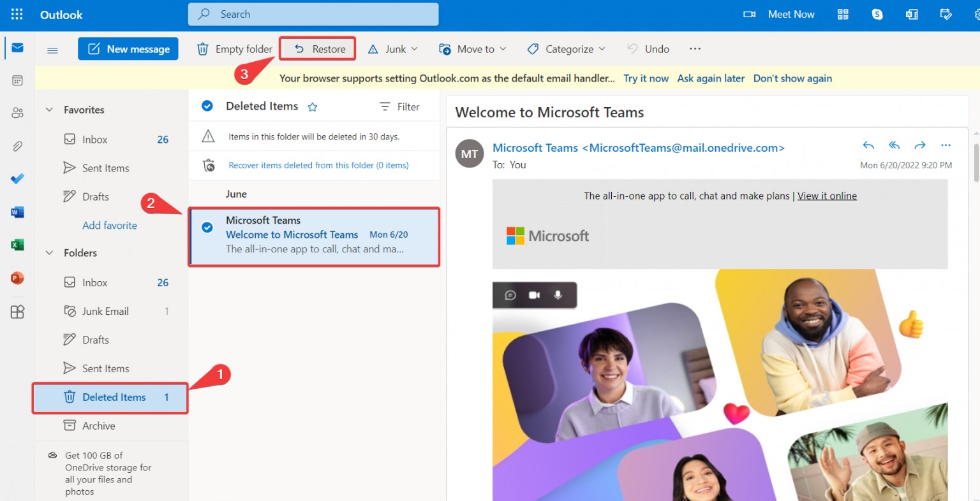Select the Microsoft To Do checkmark icon
Viewport: 980px width, 501px height.
17,178
